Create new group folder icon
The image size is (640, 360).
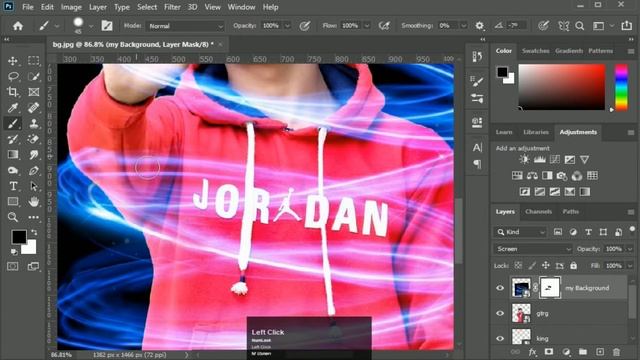pos(583,351)
